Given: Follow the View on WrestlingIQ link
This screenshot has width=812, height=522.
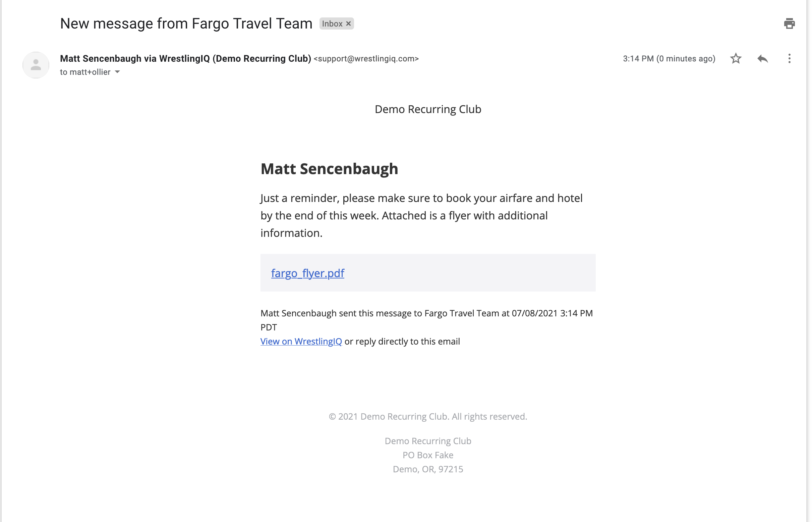Looking at the screenshot, I should (301, 341).
